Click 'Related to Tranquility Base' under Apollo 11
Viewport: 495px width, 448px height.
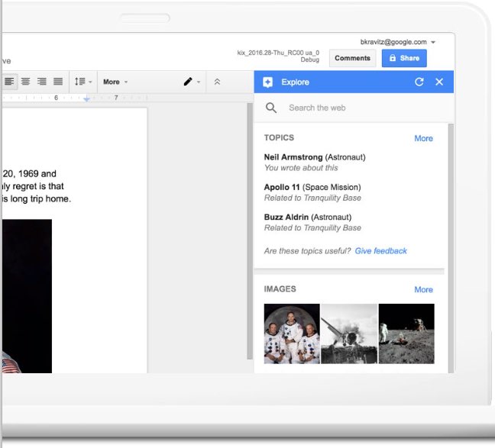(312, 198)
